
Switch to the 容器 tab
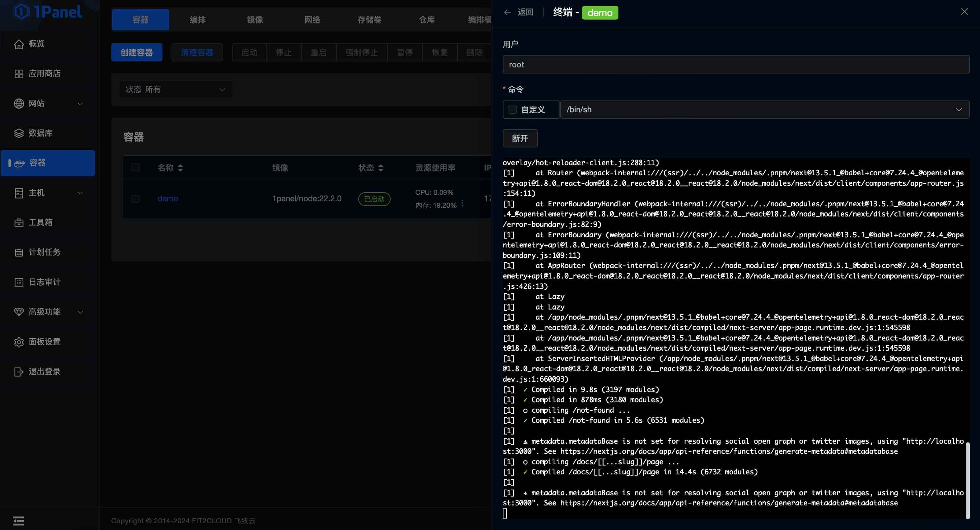[141, 20]
